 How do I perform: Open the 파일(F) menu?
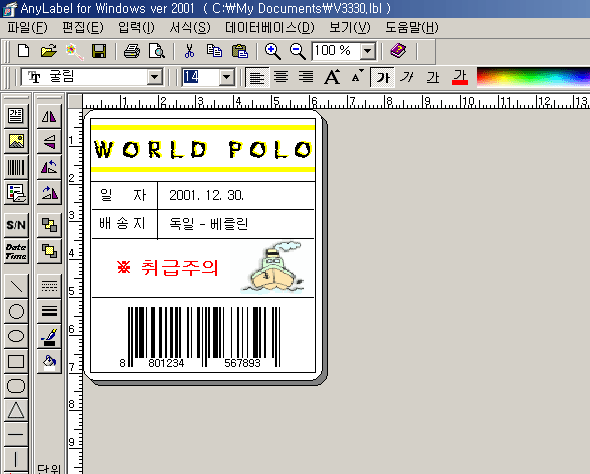point(27,27)
